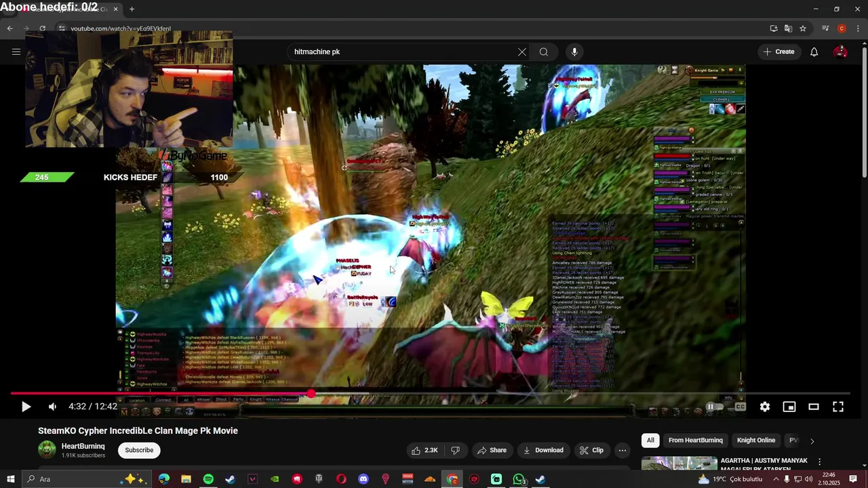Install app icon in address bar
Image resolution: width=868 pixels, height=488 pixels.
[x=774, y=28]
